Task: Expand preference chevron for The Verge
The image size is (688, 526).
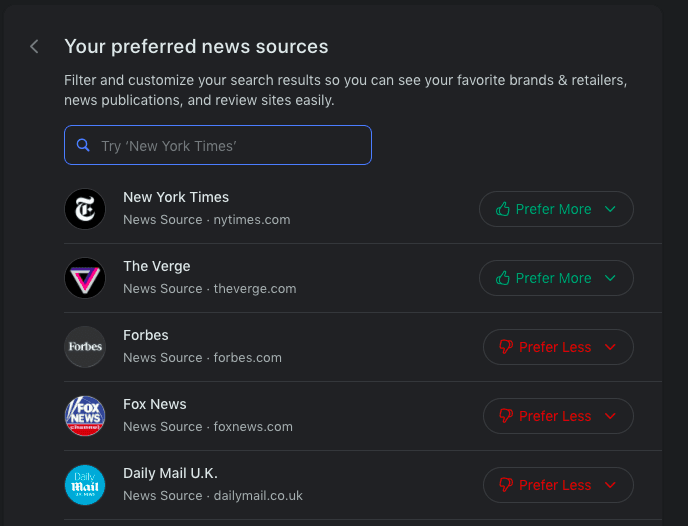Action: point(610,278)
